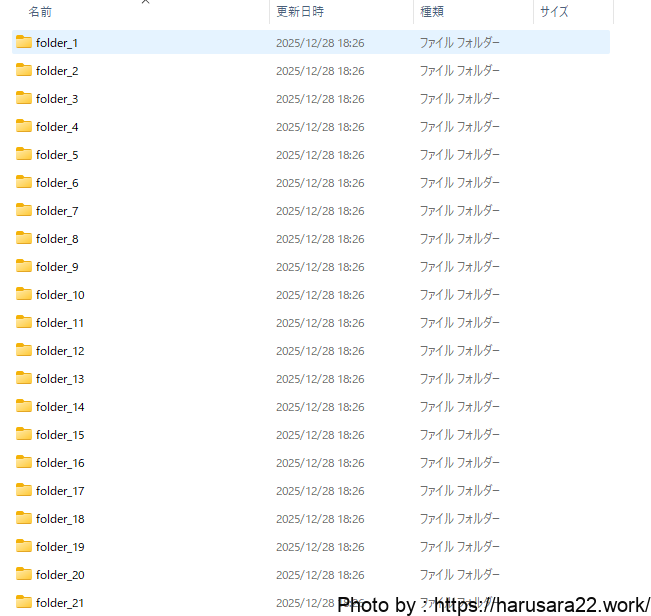Click the folder_12 name text

[x=60, y=351]
